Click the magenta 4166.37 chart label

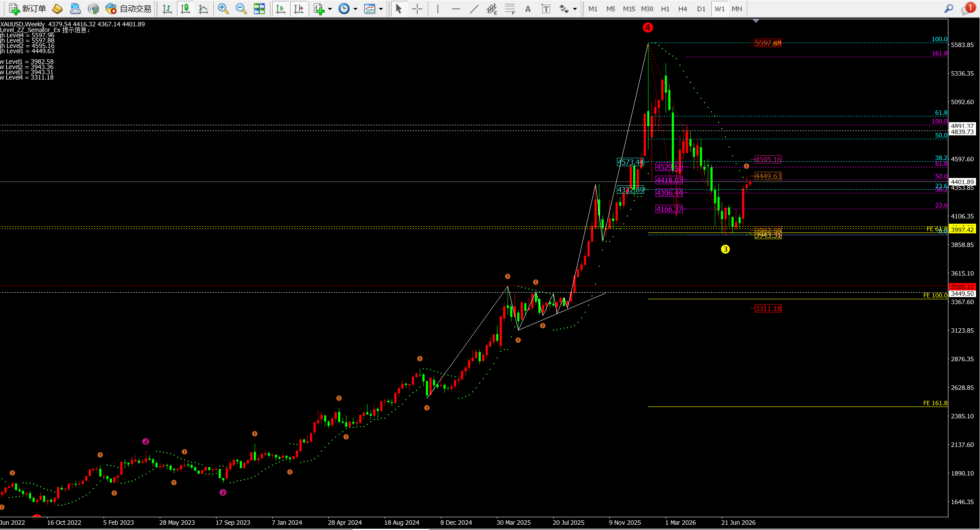click(x=669, y=209)
